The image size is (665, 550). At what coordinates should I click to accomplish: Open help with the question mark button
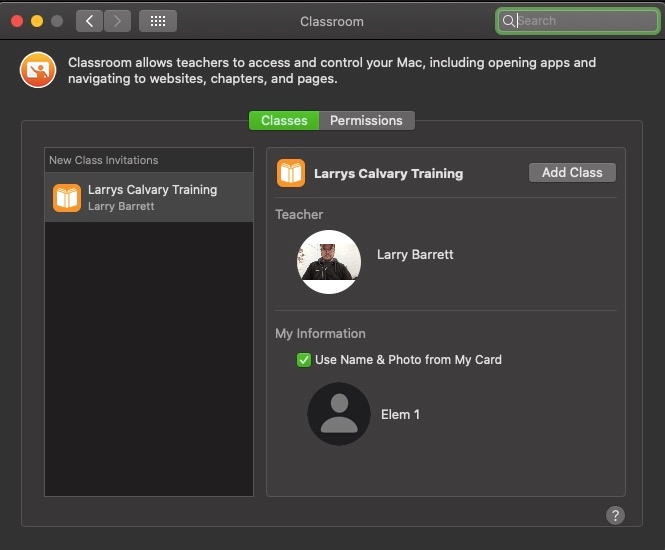[x=615, y=515]
